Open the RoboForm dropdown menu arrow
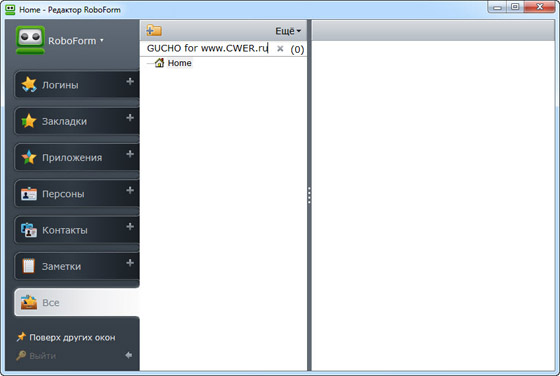560x376 pixels. click(102, 40)
